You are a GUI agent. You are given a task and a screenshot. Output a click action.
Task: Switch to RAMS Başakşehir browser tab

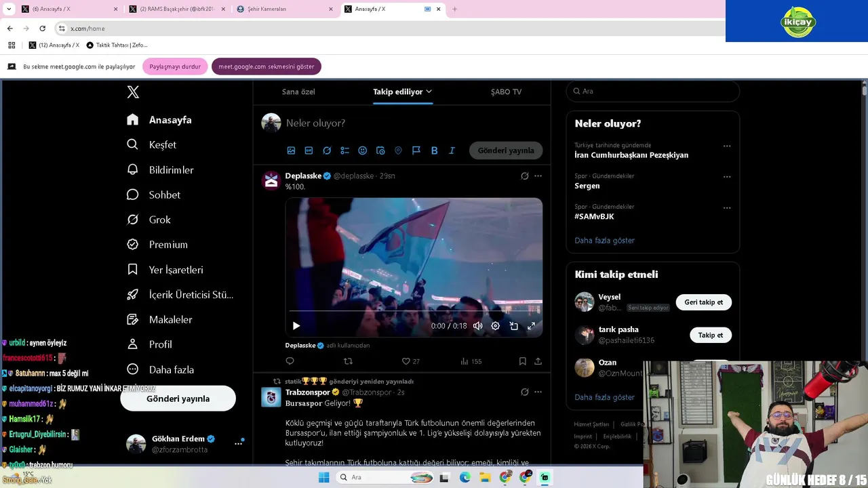176,9
